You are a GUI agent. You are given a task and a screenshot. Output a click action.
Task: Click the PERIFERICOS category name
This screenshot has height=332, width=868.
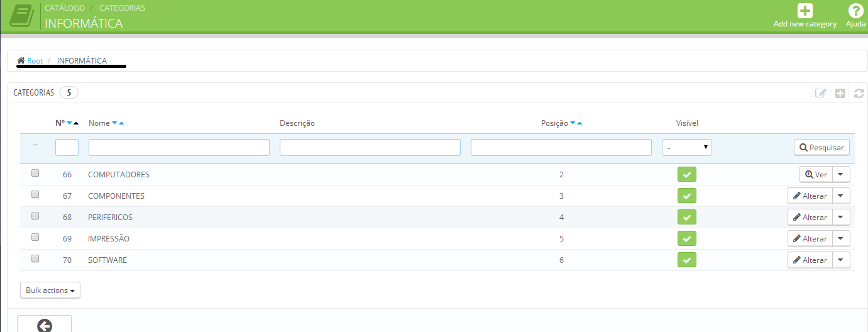110,218
